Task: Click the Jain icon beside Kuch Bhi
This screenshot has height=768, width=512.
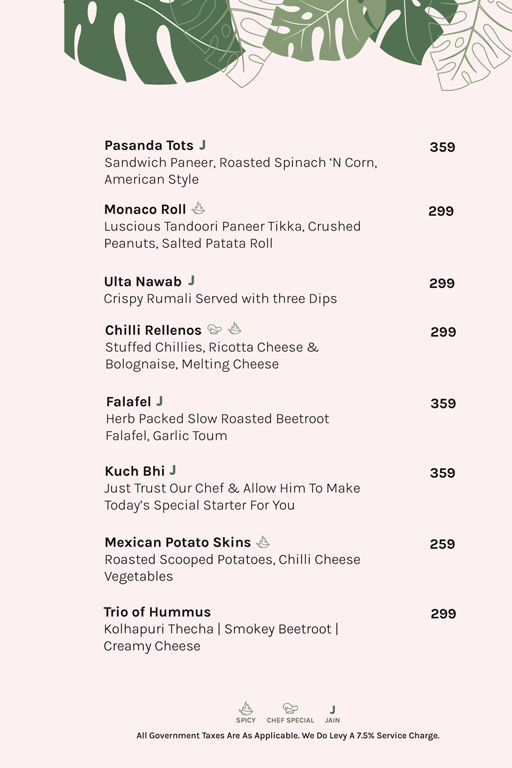Action: click(x=172, y=470)
